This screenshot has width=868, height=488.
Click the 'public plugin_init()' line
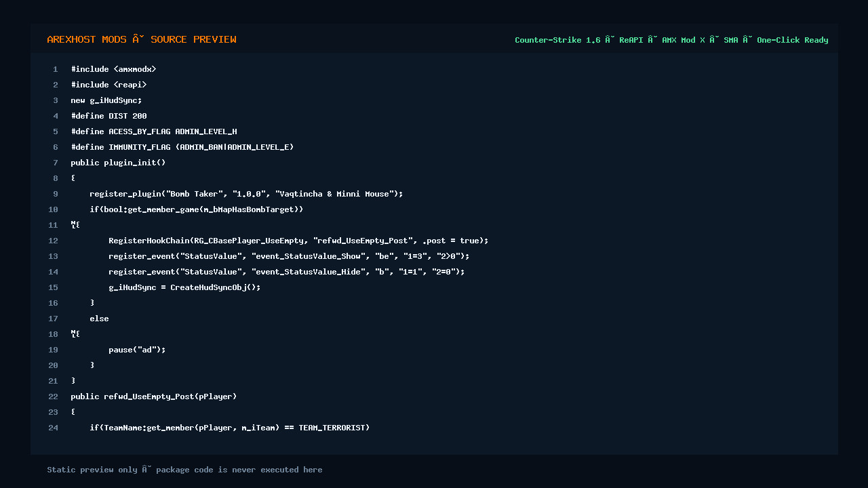(118, 163)
